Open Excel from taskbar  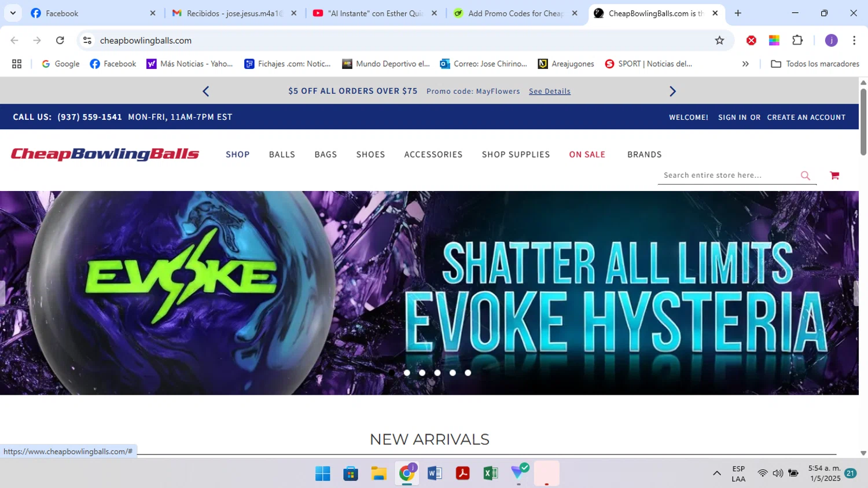click(490, 474)
